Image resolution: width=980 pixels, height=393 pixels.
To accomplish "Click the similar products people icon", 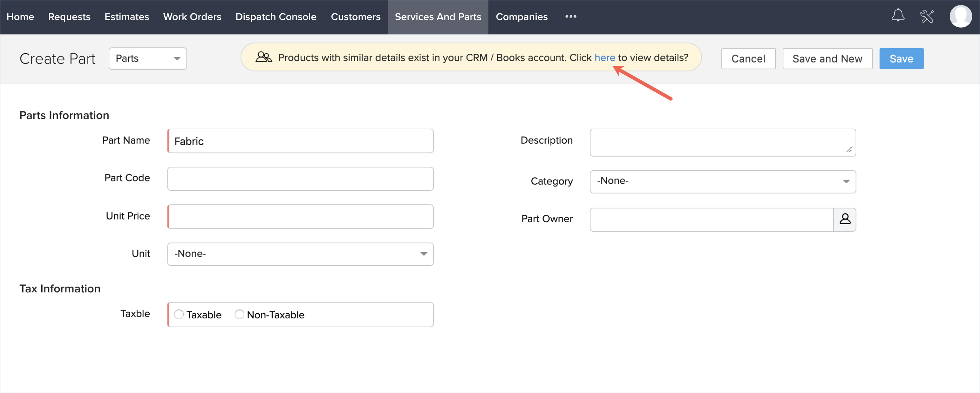I will (263, 57).
